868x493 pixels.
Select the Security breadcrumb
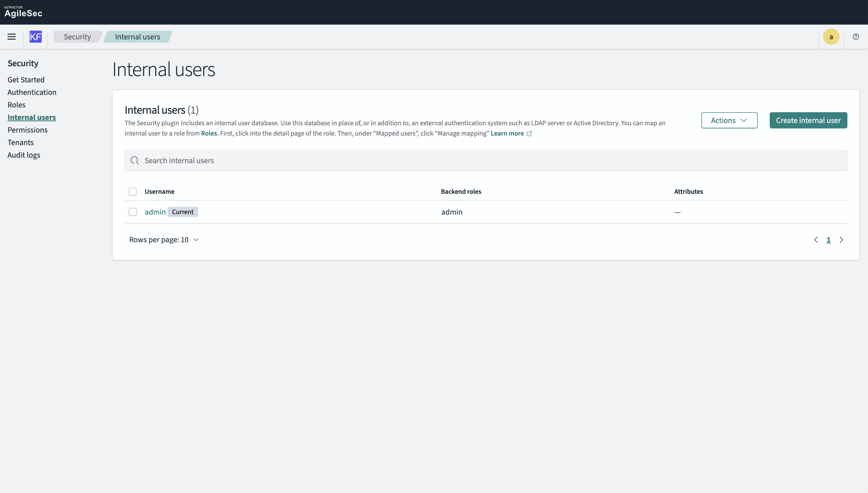tap(77, 37)
